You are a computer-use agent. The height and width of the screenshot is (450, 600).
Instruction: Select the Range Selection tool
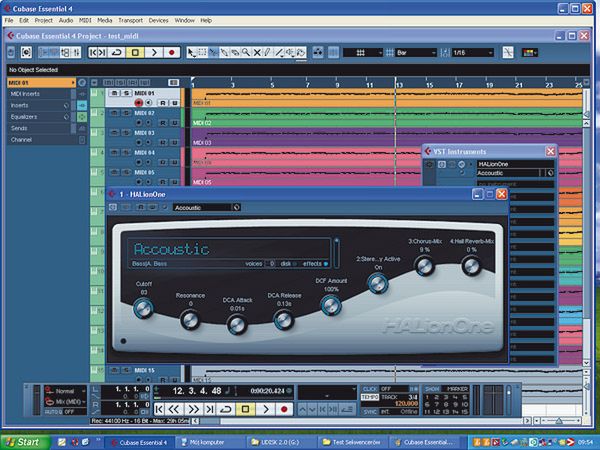[x=202, y=52]
